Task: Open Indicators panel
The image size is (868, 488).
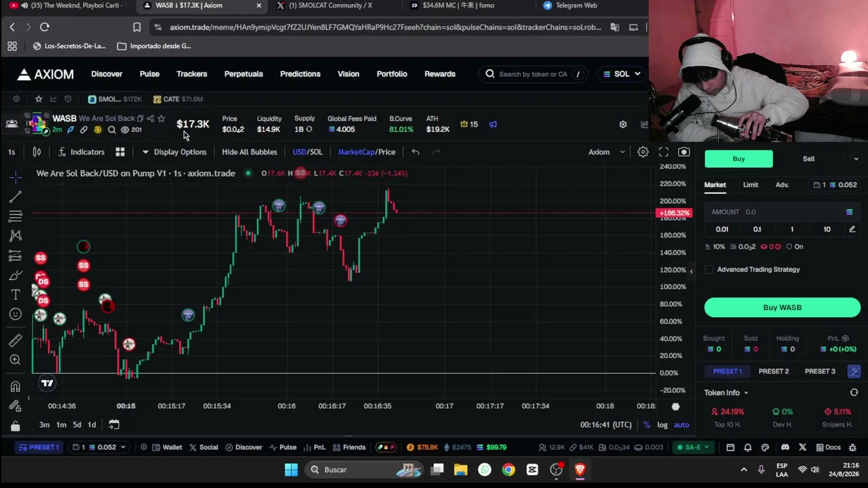Action: [x=81, y=152]
